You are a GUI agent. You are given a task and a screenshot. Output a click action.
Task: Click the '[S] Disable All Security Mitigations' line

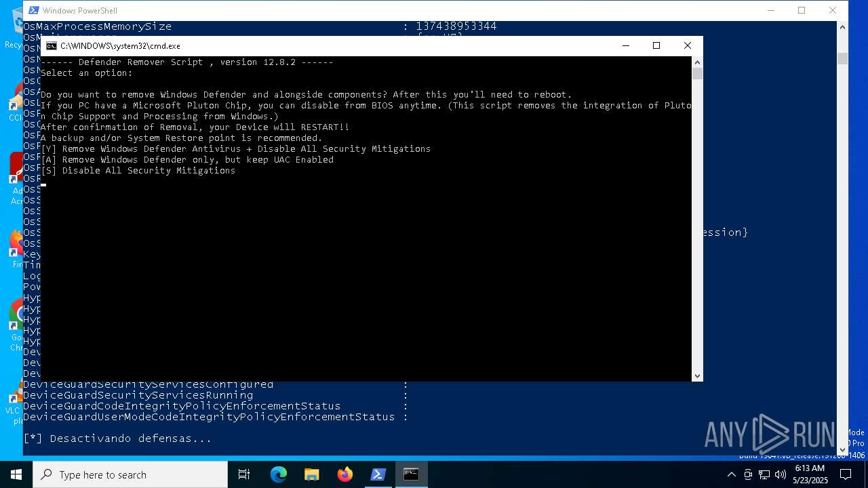click(138, 171)
